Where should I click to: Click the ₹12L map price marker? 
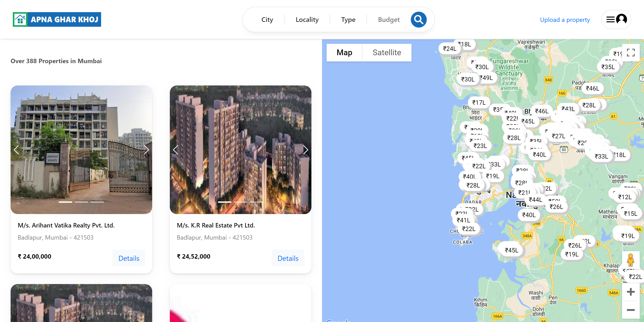pyautogui.click(x=625, y=197)
